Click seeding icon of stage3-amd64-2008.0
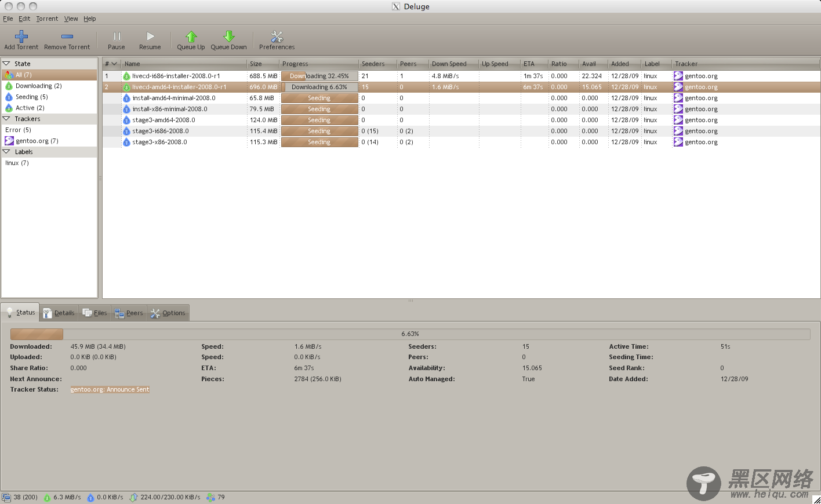Viewport: 821px width, 504px height. click(126, 120)
